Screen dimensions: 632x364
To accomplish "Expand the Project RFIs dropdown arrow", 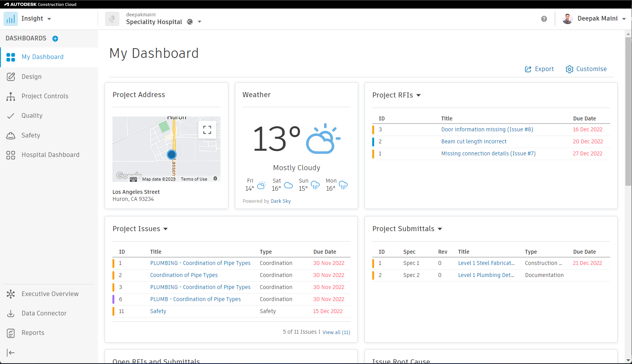I will pyautogui.click(x=418, y=95).
